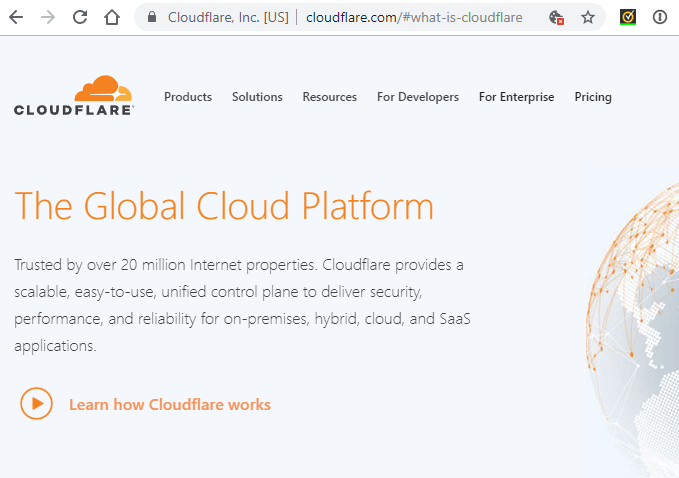The width and height of the screenshot is (679, 478).
Task: View site security lock info
Action: coord(152,17)
